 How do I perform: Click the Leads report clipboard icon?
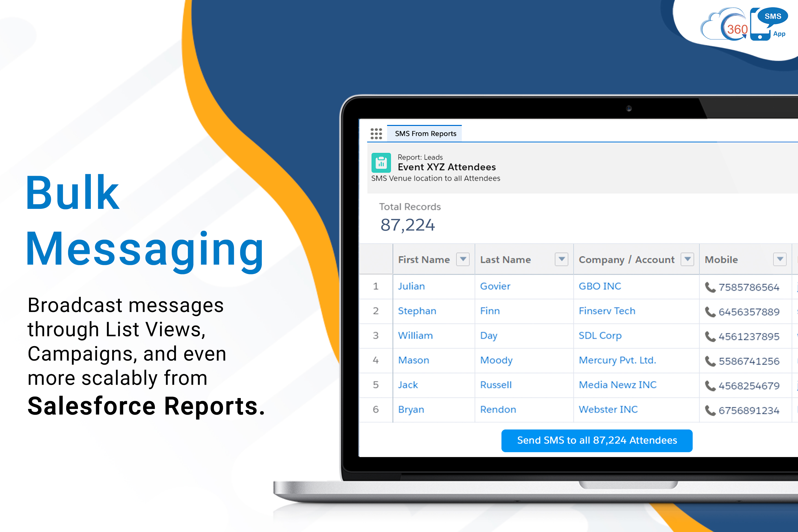tap(382, 162)
